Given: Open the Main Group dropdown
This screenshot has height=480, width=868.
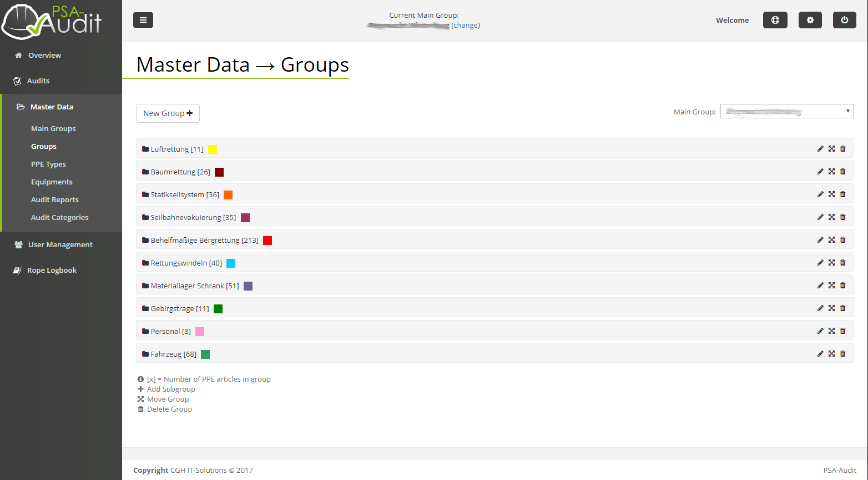Looking at the screenshot, I should click(786, 112).
